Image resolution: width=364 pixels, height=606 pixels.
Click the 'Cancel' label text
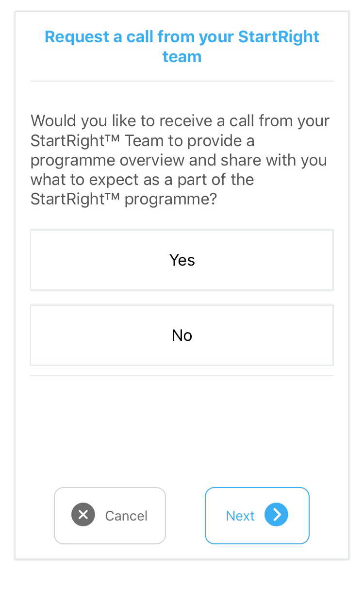(x=126, y=516)
